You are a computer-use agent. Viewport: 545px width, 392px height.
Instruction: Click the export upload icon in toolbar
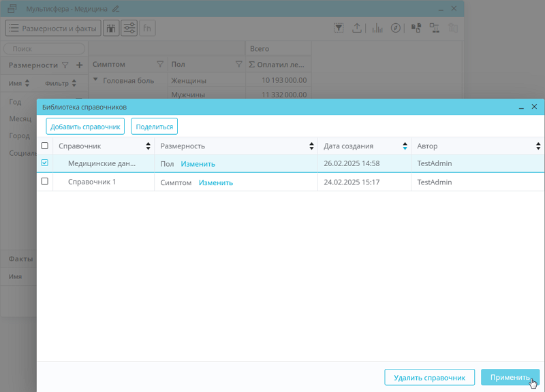coord(357,28)
